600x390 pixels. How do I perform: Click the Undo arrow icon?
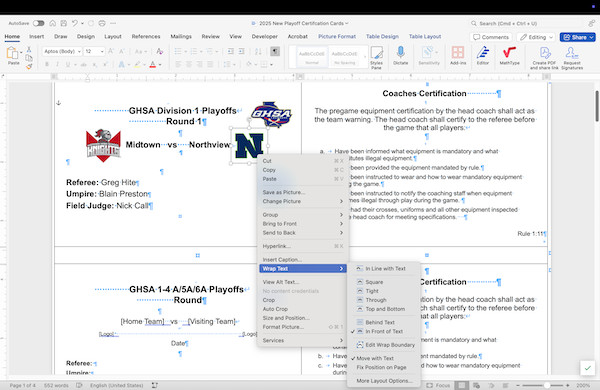pyautogui.click(x=75, y=23)
